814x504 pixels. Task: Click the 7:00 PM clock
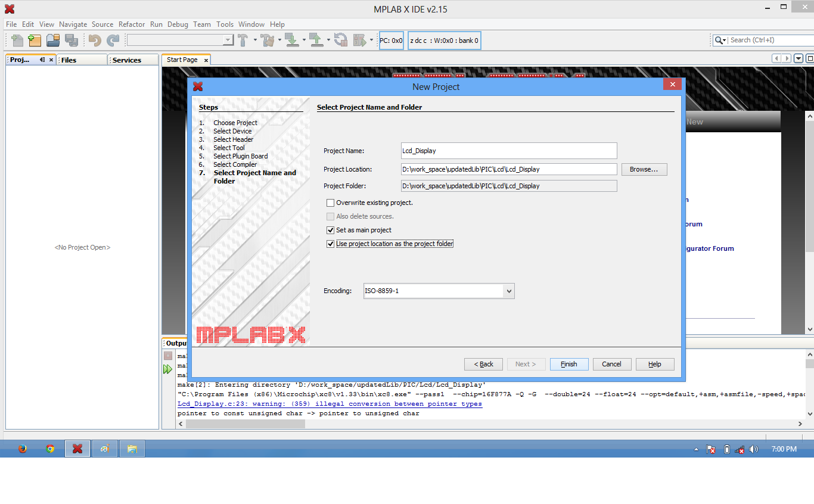click(x=784, y=449)
